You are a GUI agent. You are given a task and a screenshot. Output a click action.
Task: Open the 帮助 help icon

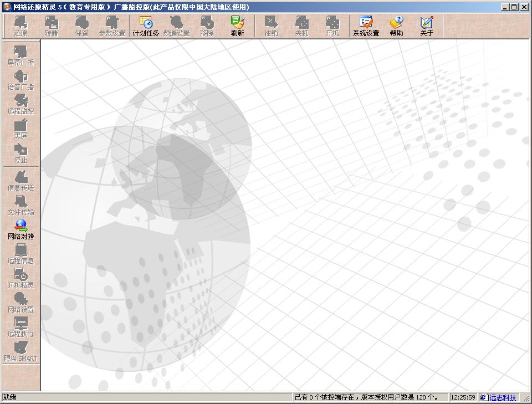(x=396, y=26)
